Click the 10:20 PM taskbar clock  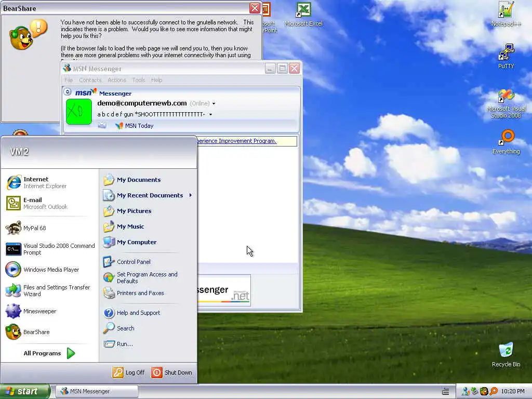pyautogui.click(x=513, y=391)
